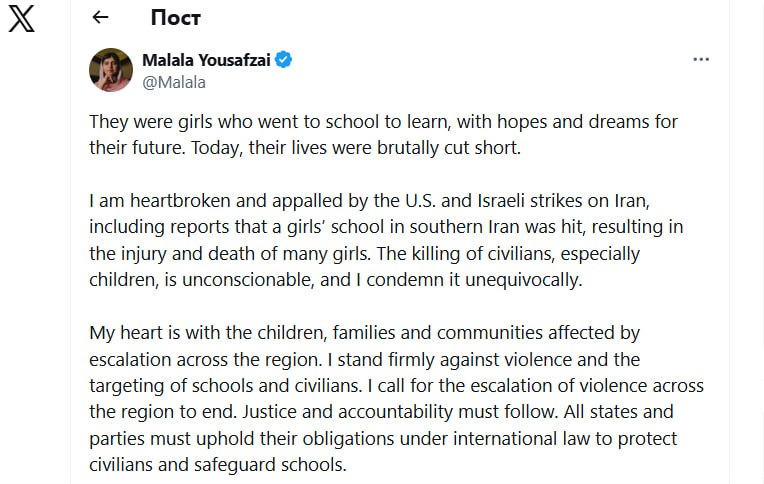Open the @Malala handle link
The image size is (764, 484).
click(174, 82)
